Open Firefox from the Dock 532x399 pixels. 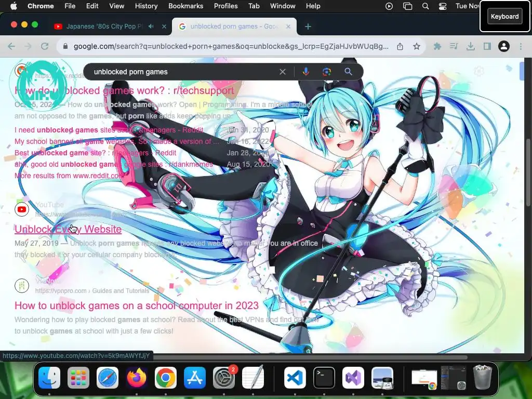[x=137, y=378]
